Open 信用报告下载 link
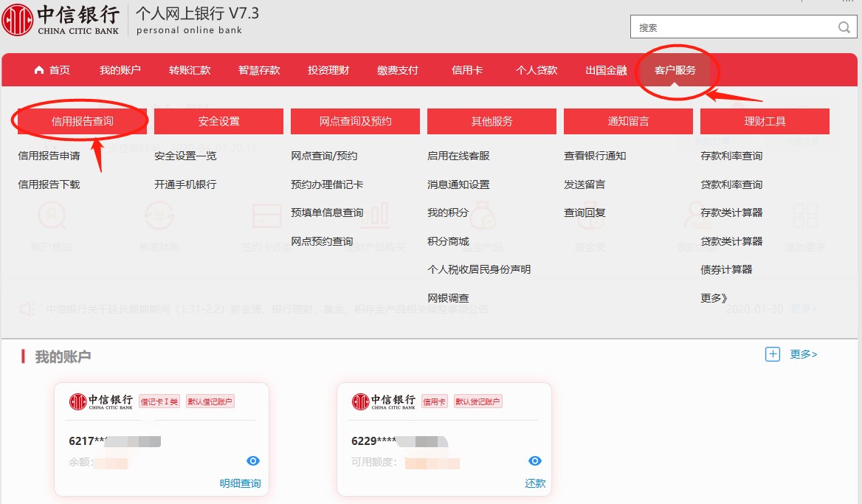Viewport: 862px width, 504px height. [49, 184]
